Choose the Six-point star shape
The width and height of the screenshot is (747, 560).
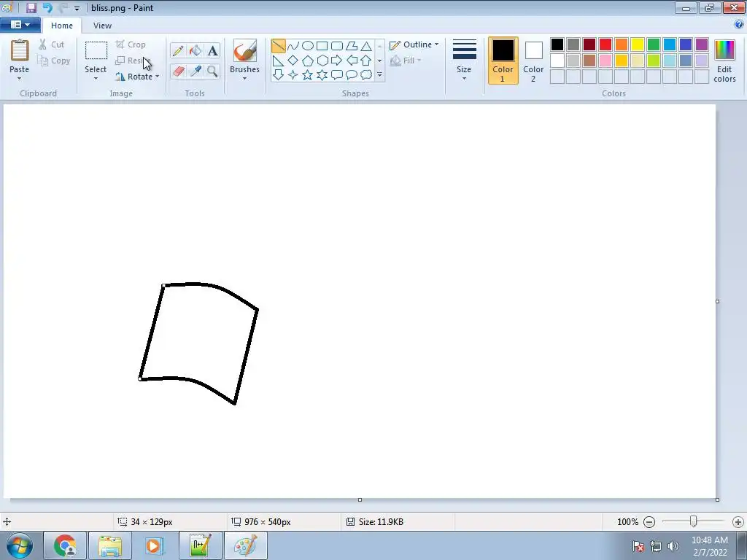tap(322, 75)
